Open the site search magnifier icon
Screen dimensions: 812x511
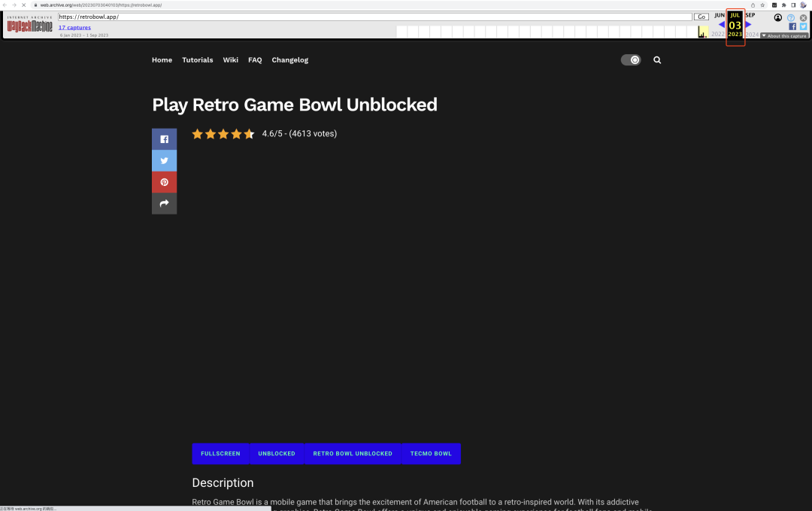(x=657, y=60)
